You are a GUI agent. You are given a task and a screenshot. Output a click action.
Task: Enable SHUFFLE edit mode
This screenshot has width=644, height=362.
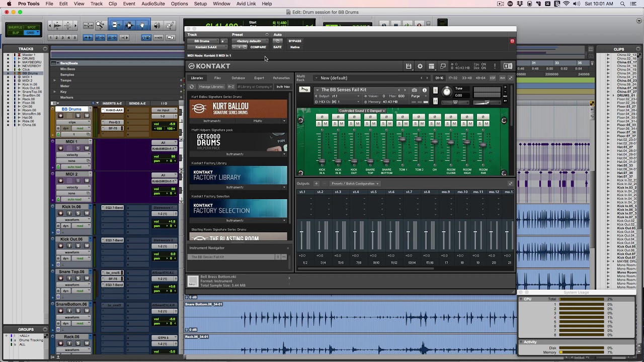(x=15, y=28)
